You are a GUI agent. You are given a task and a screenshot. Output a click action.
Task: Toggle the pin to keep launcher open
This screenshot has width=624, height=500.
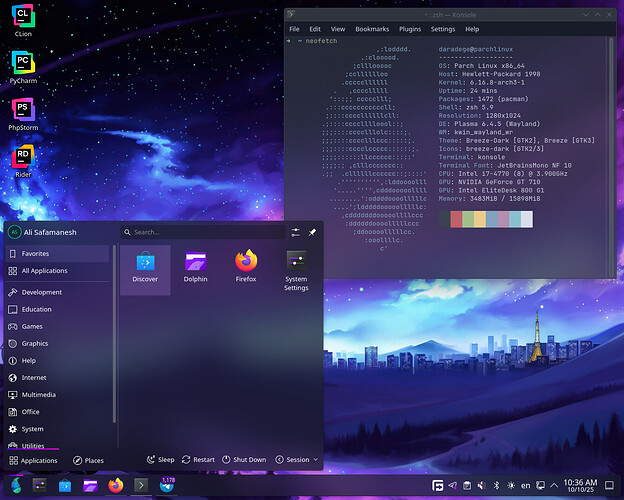click(311, 232)
